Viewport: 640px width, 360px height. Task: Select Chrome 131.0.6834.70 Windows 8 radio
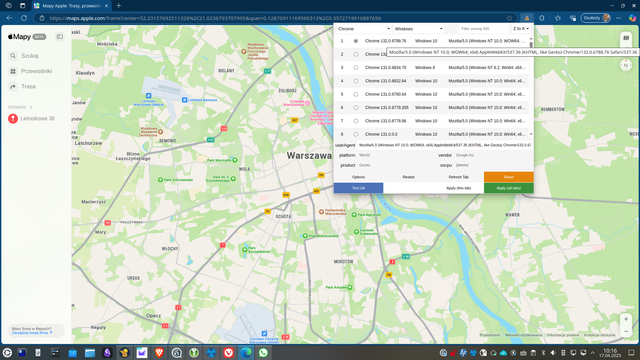pos(356,68)
